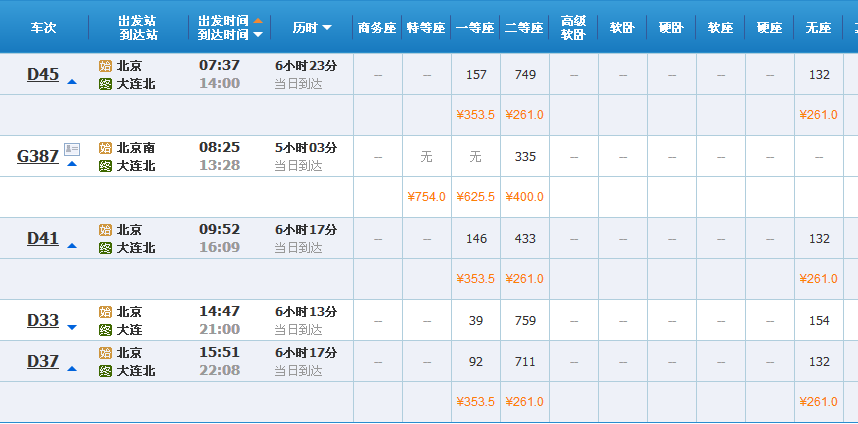Toggle the price row arrow beside D41

coord(71,246)
